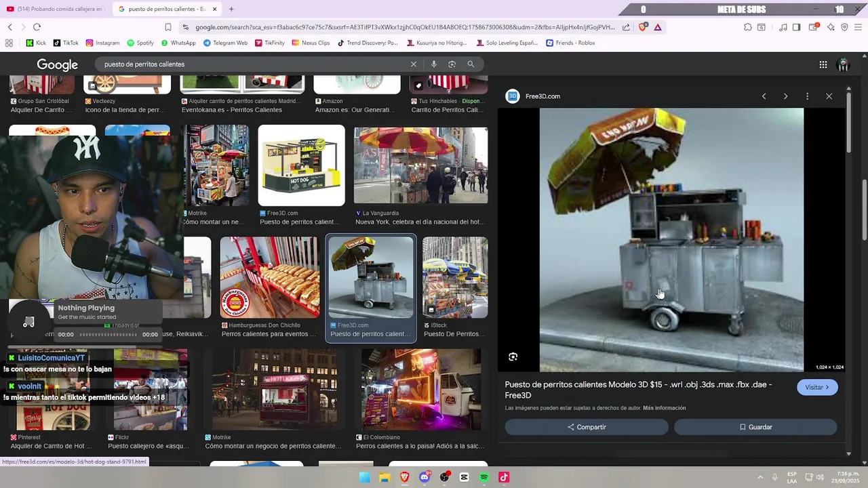Image resolution: width=868 pixels, height=488 pixels.
Task: Close the image preview panel
Action: pos(829,96)
